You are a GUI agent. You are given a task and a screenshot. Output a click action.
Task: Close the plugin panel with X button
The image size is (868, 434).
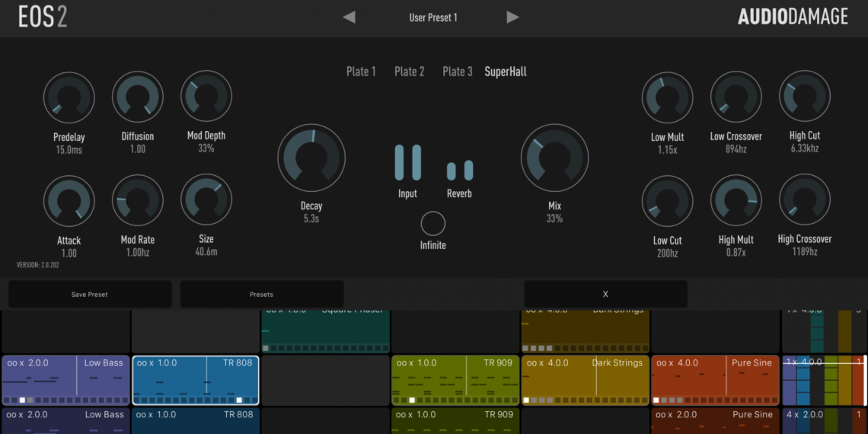(x=605, y=294)
